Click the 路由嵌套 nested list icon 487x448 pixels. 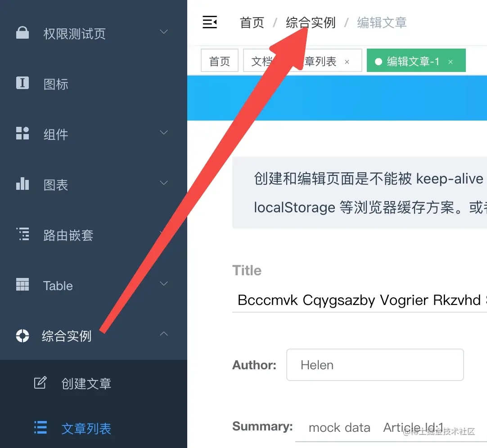(23, 234)
